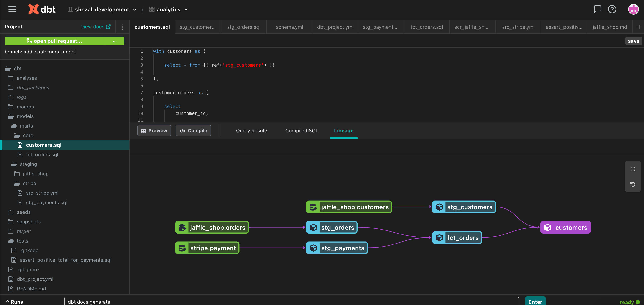This screenshot has width=644, height=305.
Task: Open the three-dot menu next to view docs
Action: click(x=122, y=27)
